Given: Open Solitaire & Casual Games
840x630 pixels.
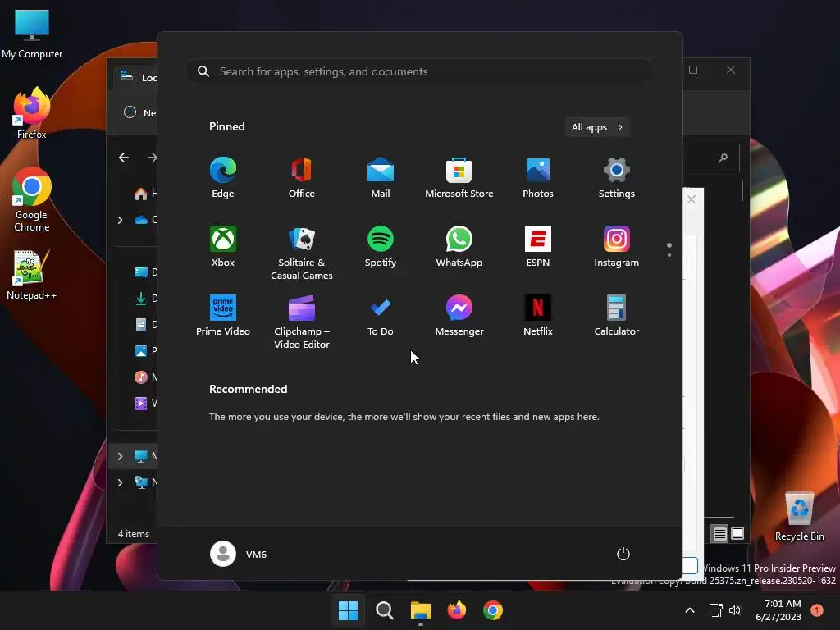Looking at the screenshot, I should [x=302, y=253].
